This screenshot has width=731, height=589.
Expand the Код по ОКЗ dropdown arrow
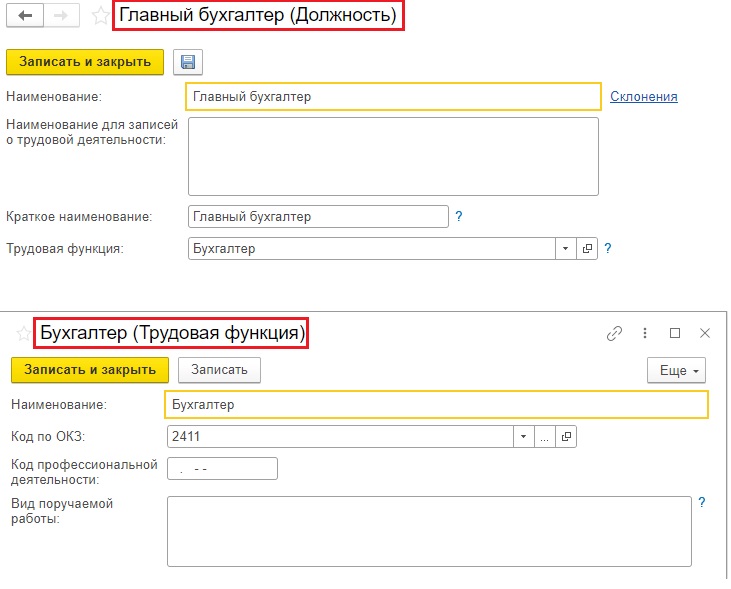coord(524,437)
